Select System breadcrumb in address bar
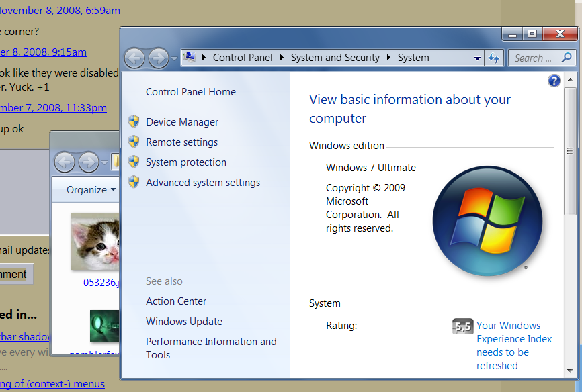The image size is (582, 392). (x=413, y=58)
